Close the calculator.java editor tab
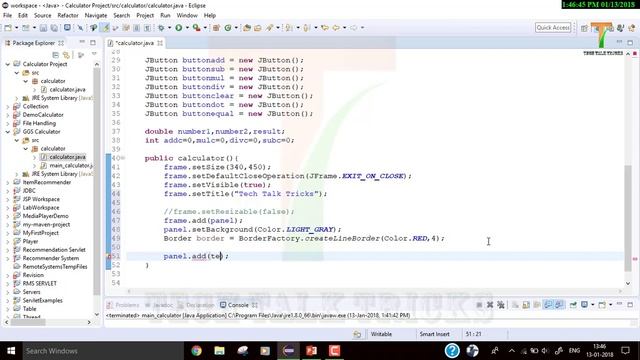The image size is (640, 360). point(160,43)
